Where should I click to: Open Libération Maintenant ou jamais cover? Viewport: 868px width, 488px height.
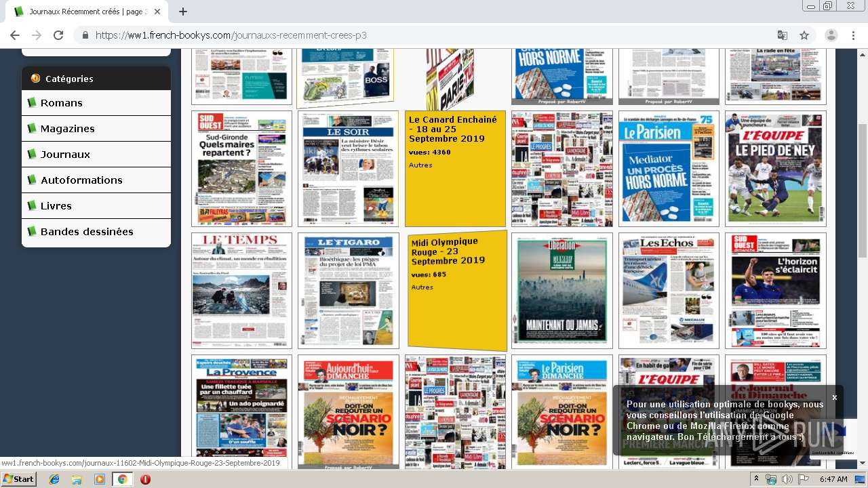(x=561, y=291)
